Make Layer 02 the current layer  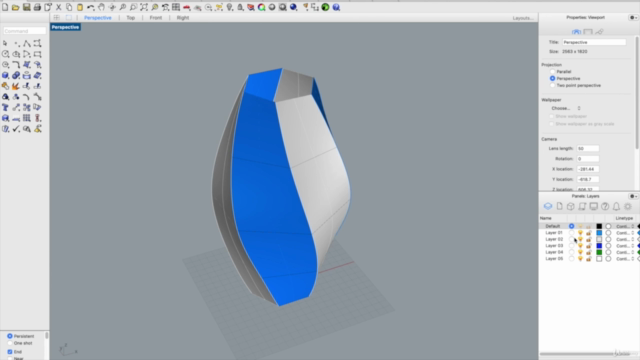click(571, 239)
